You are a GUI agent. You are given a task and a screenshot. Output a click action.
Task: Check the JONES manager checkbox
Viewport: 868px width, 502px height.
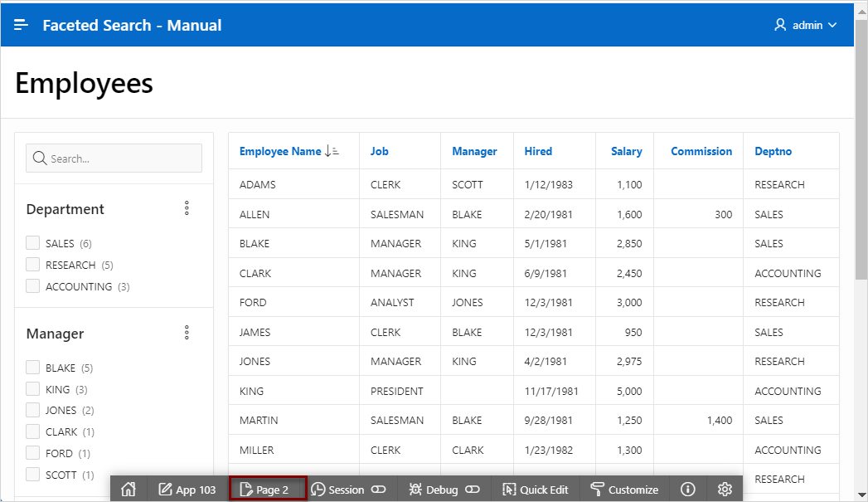coord(32,410)
